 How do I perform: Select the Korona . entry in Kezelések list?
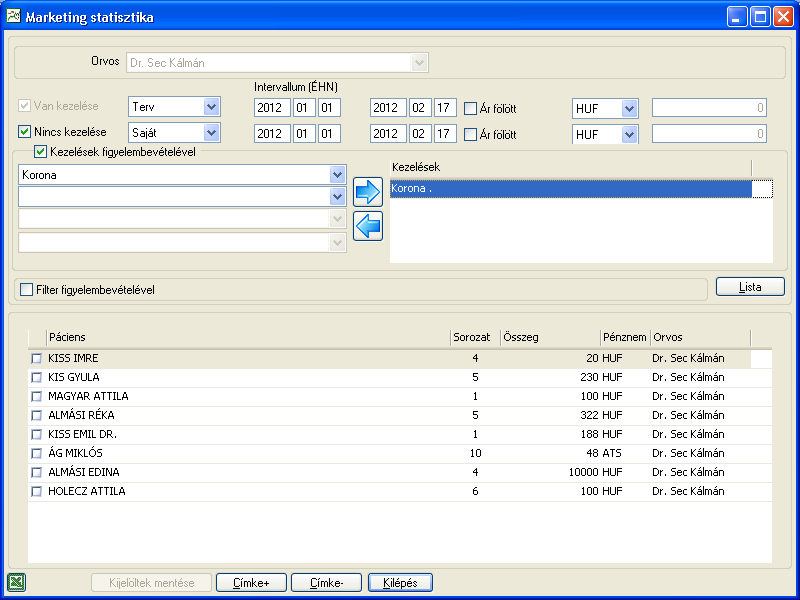[x=571, y=188]
